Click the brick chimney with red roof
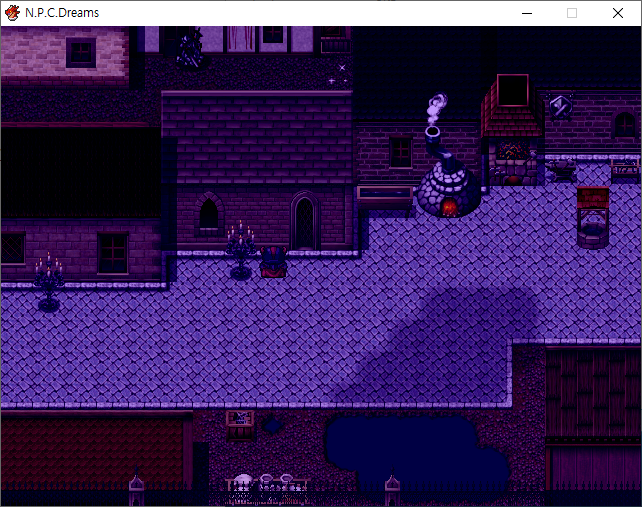This screenshot has height=507, width=642. (513, 106)
